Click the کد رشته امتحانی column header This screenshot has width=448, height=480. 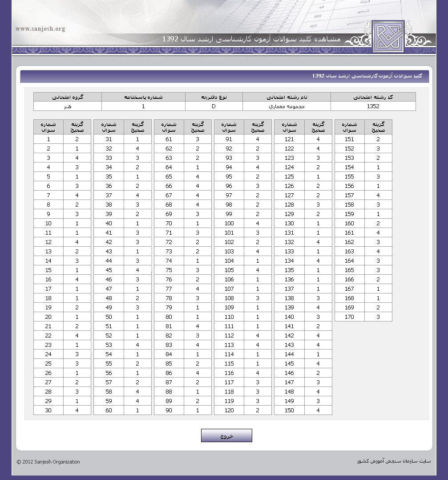373,97
